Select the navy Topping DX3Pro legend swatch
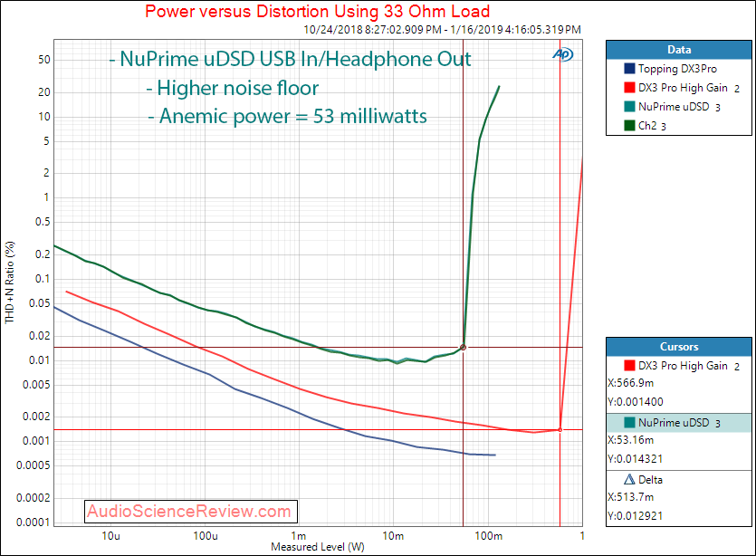756x556 pixels. [629, 69]
